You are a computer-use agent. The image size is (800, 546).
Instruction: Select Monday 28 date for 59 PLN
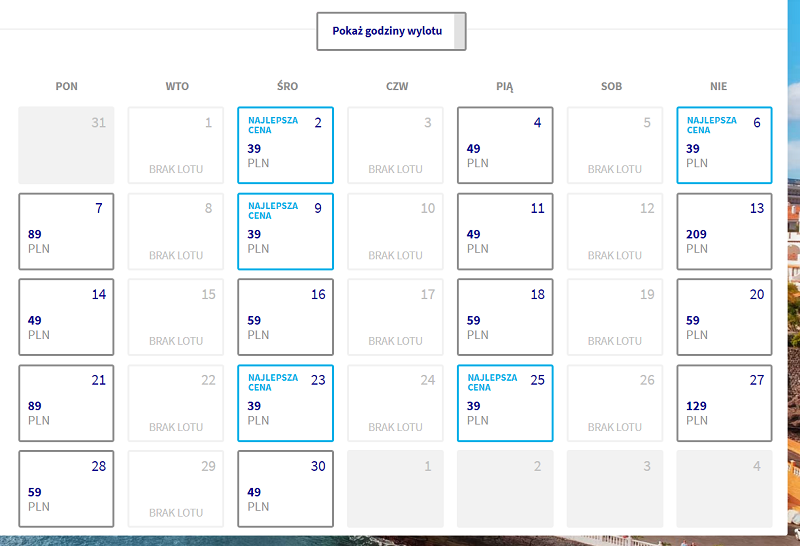click(66, 489)
